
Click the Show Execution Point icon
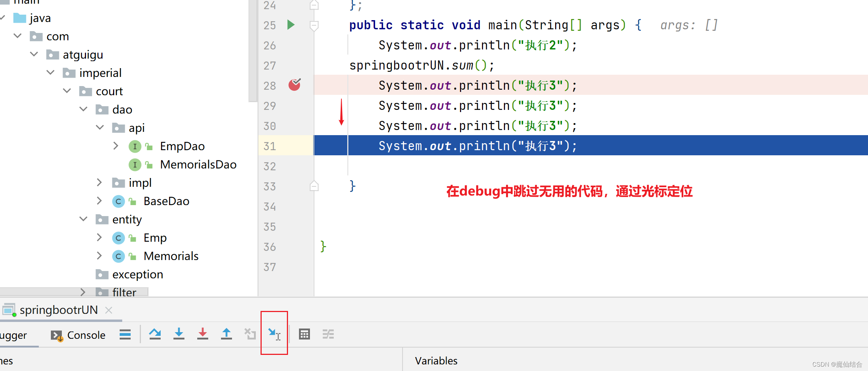point(125,334)
